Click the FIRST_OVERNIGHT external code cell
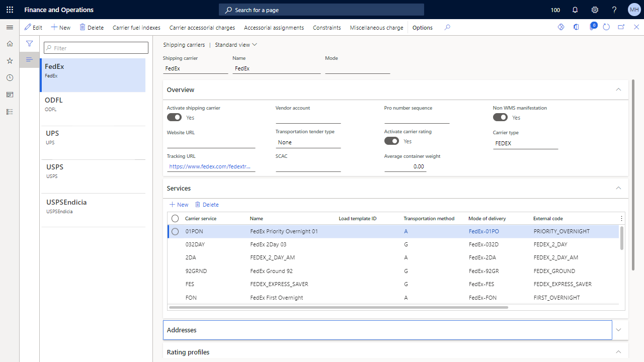This screenshot has height=362, width=644. [x=557, y=298]
